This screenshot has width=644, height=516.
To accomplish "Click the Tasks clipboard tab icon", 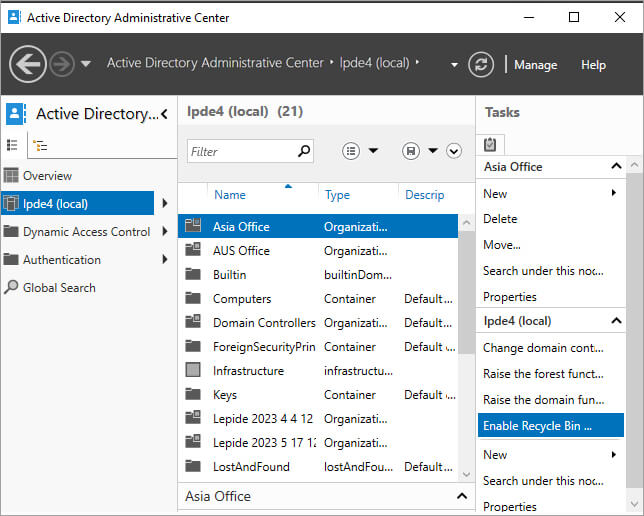I will [x=490, y=144].
